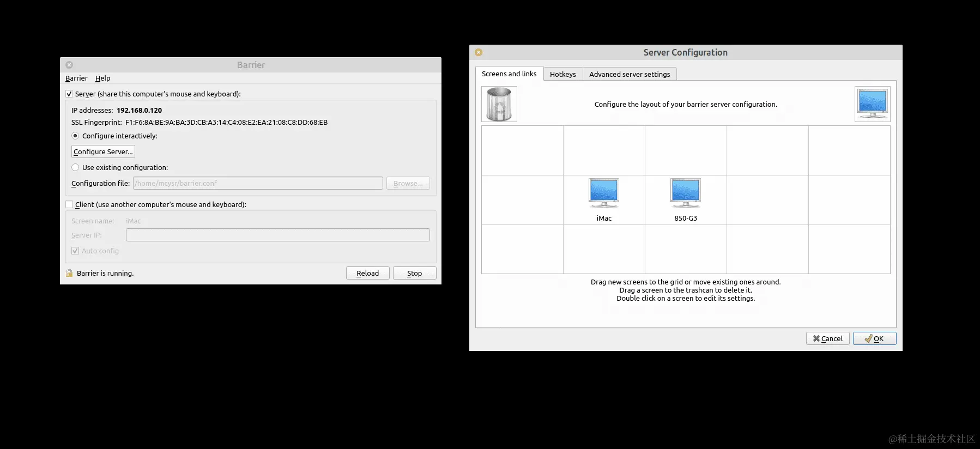
Task: Open the Help menu
Action: 102,78
